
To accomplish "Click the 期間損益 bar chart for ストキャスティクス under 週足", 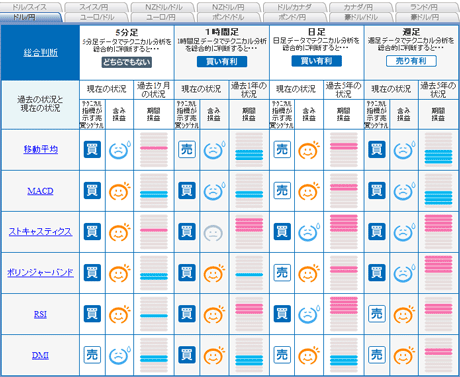I will coord(438,232).
